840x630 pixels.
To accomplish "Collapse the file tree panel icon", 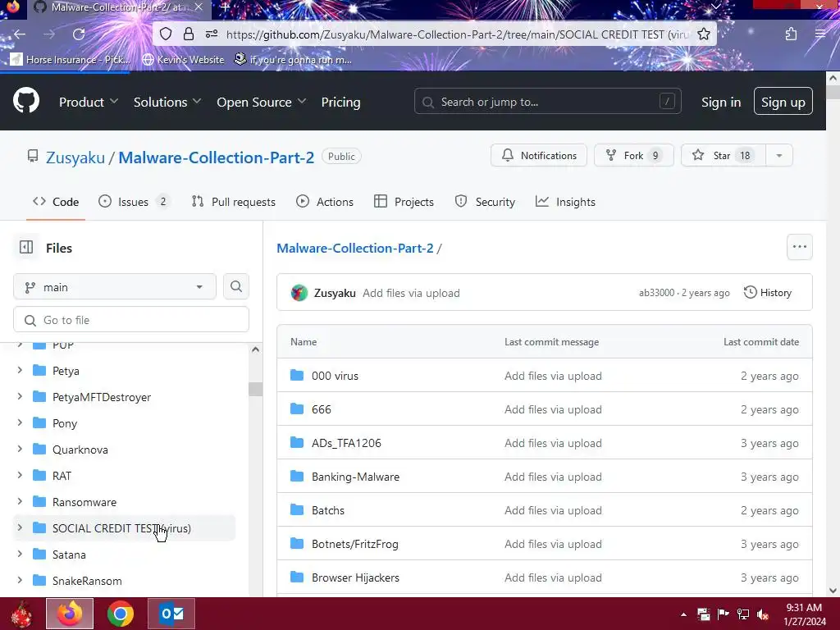I will pos(26,247).
